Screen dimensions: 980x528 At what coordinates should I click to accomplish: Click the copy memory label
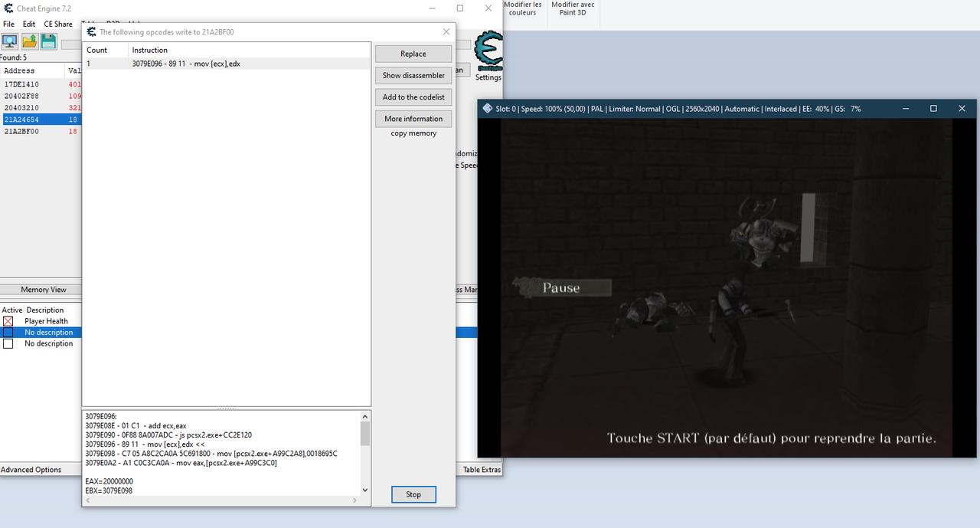pyautogui.click(x=413, y=133)
